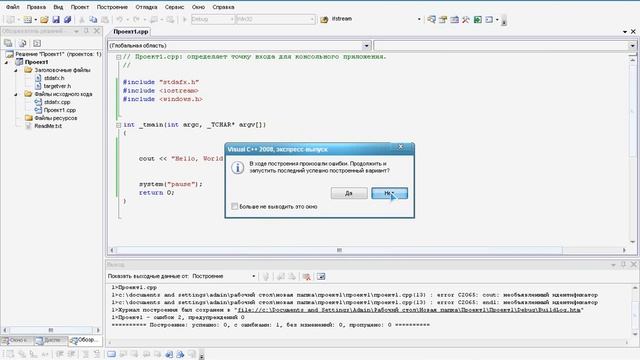Open the Справка menu
This screenshot has height=360, width=640.
(x=223, y=7)
